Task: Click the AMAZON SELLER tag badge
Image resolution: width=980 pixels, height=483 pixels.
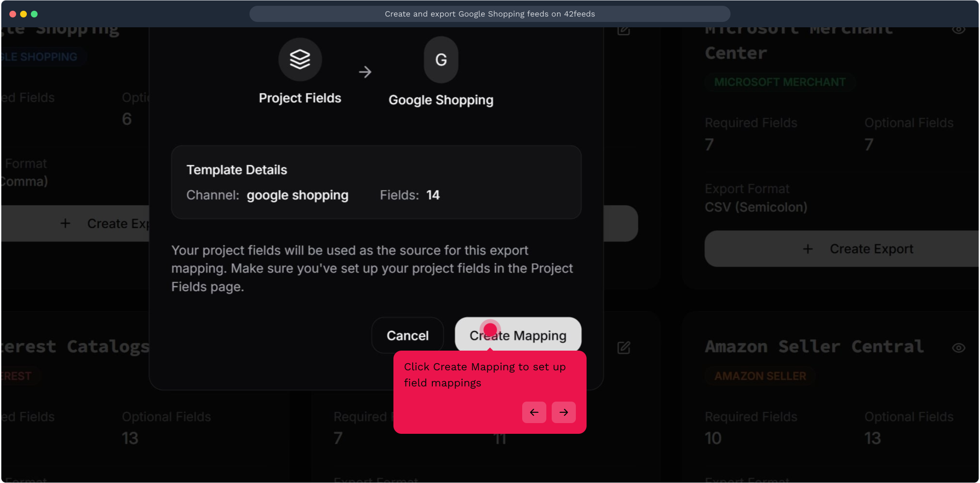Action: tap(760, 376)
